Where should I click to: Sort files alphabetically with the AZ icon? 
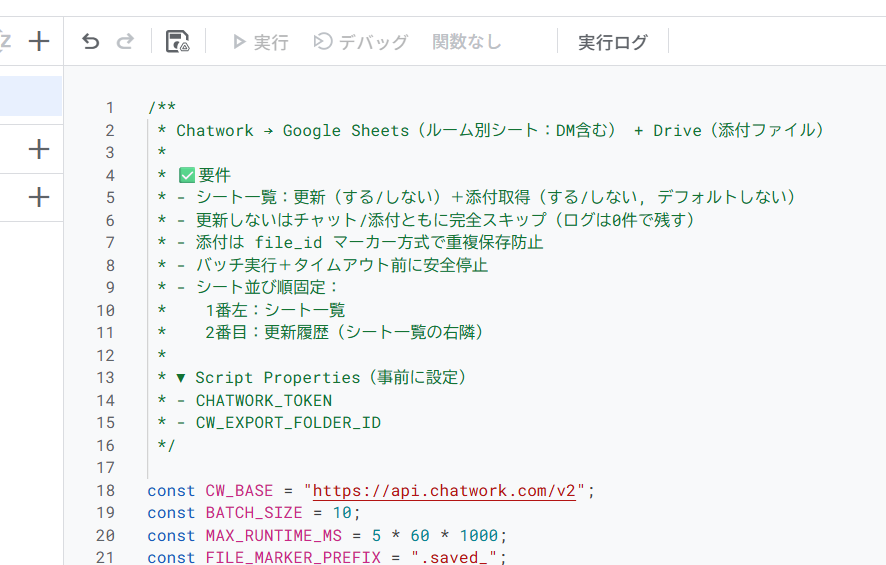coord(5,41)
